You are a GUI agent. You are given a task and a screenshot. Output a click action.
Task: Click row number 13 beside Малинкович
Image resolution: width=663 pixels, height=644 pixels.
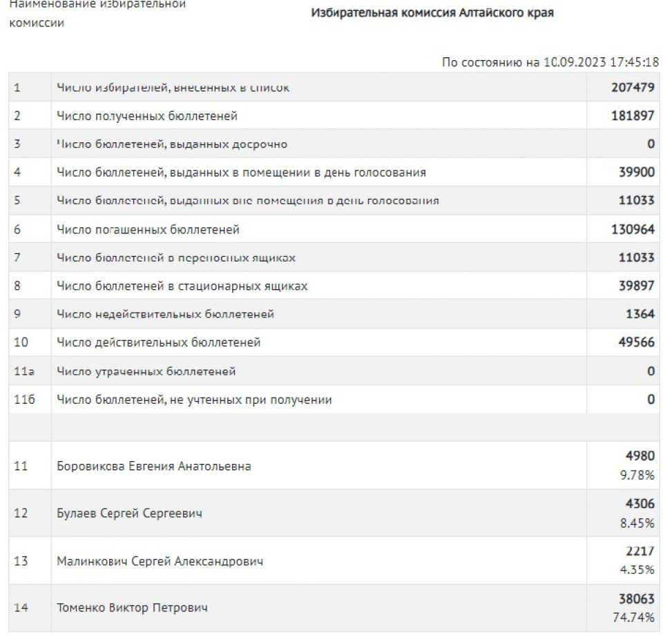point(21,561)
